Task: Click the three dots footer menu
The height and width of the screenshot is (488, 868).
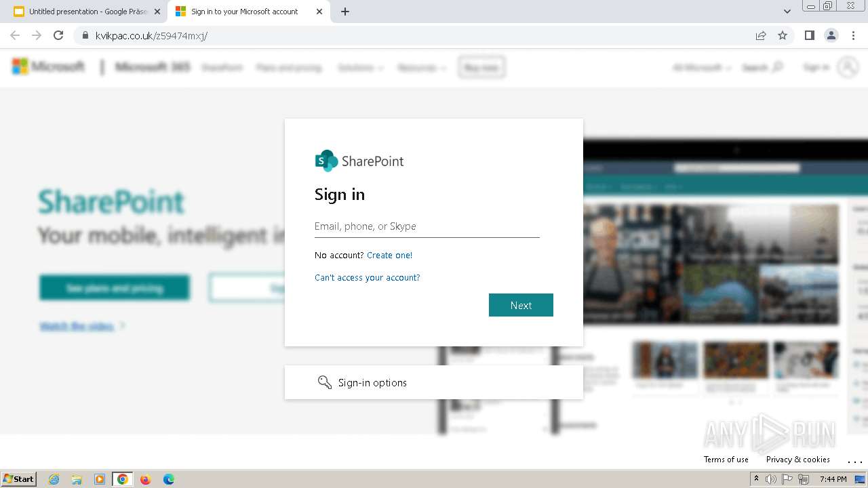Action: pos(855,461)
